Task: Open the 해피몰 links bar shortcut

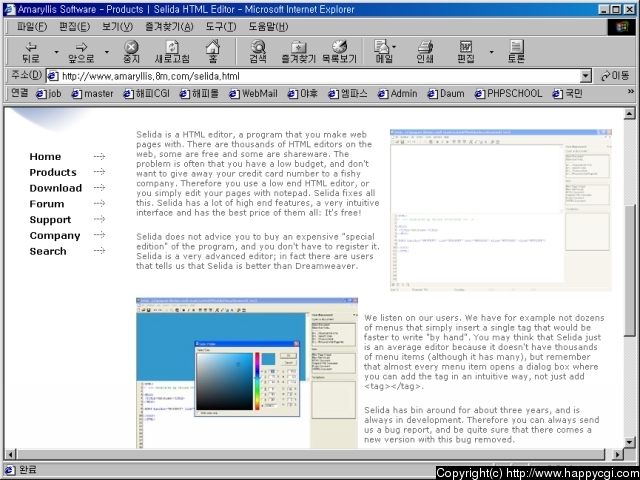Action: pyautogui.click(x=199, y=94)
